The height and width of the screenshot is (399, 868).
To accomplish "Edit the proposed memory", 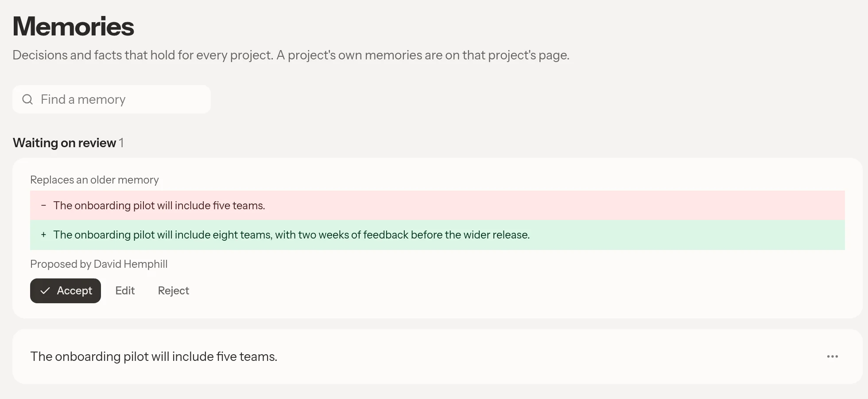I will coord(125,291).
